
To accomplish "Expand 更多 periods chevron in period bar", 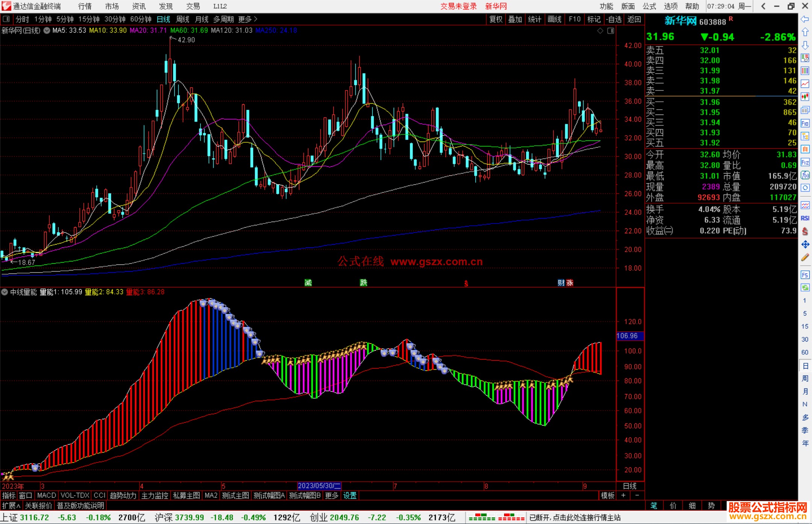I will click(256, 19).
